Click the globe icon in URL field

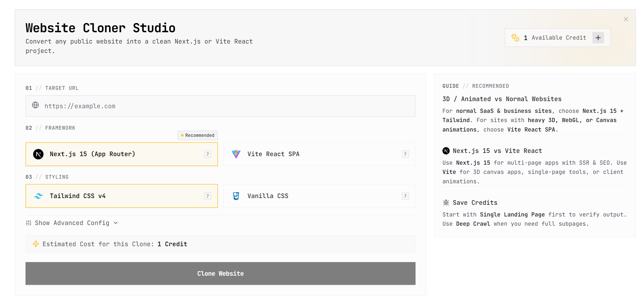coord(35,105)
